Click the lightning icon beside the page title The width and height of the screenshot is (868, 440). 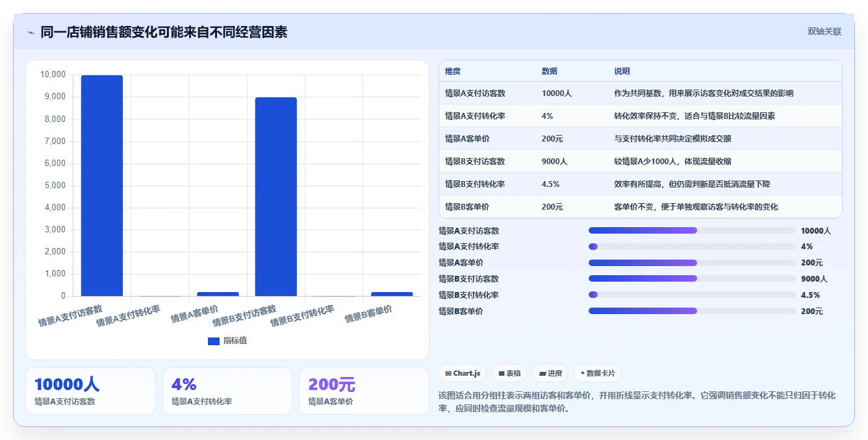coord(31,32)
